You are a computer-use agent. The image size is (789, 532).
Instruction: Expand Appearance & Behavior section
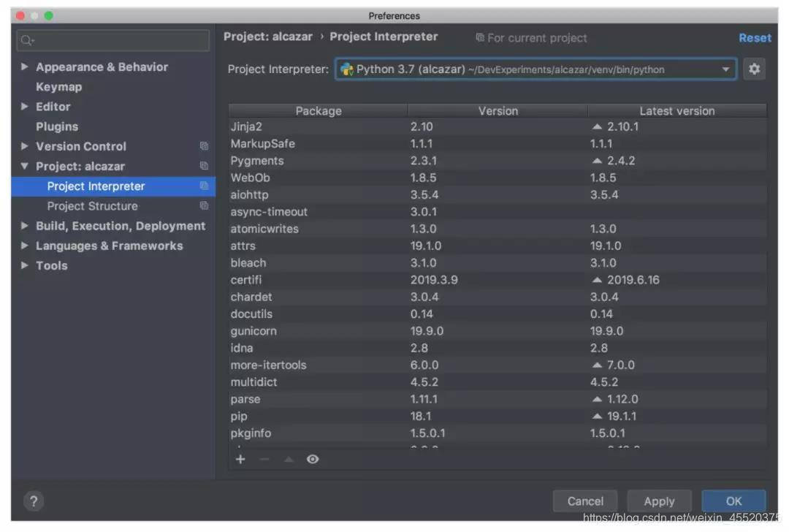24,66
